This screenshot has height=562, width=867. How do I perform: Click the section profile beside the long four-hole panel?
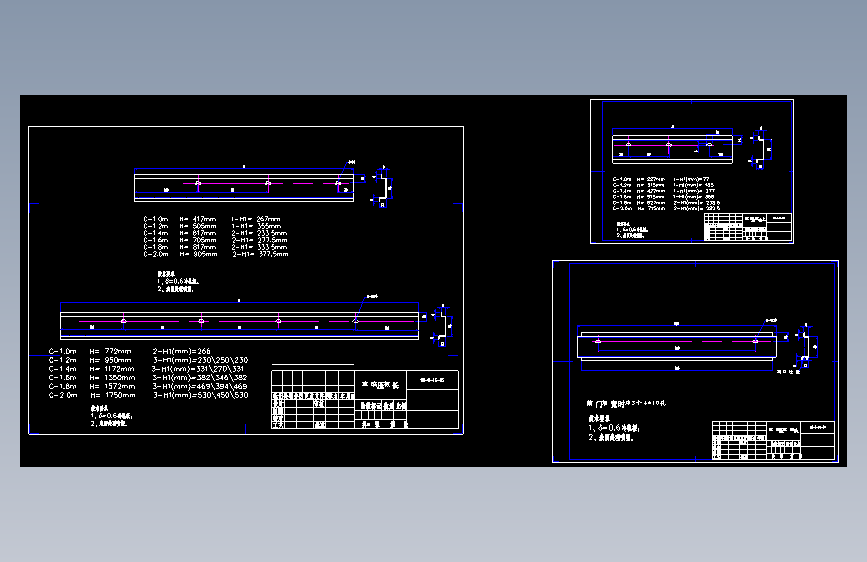[443, 326]
